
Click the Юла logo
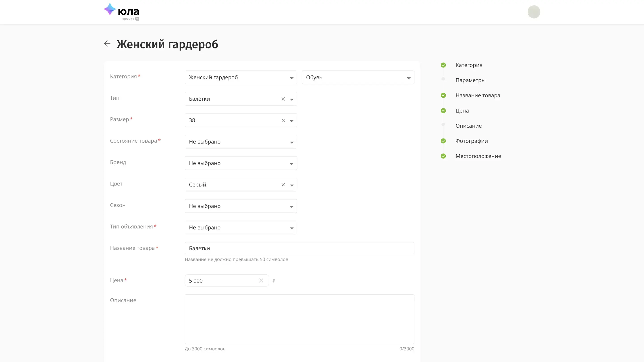coord(122,11)
